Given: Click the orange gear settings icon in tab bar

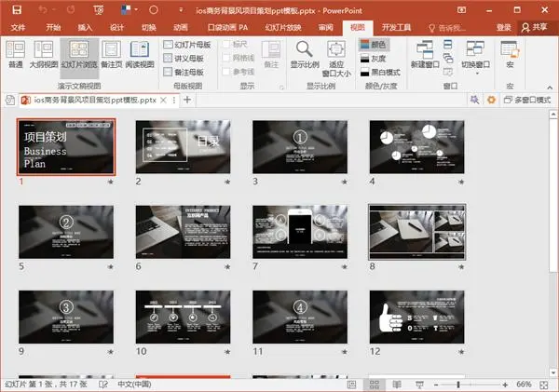Looking at the screenshot, I should 491,101.
